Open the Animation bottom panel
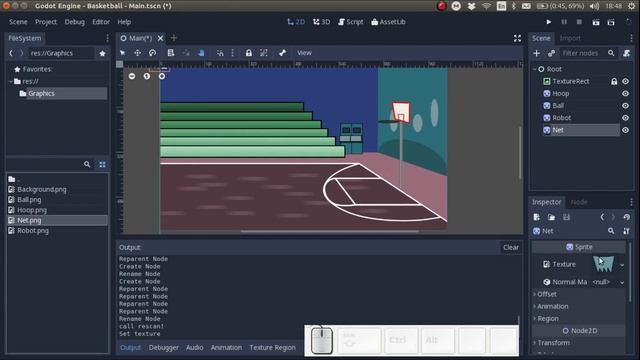This screenshot has height=360, width=640. coord(226,348)
